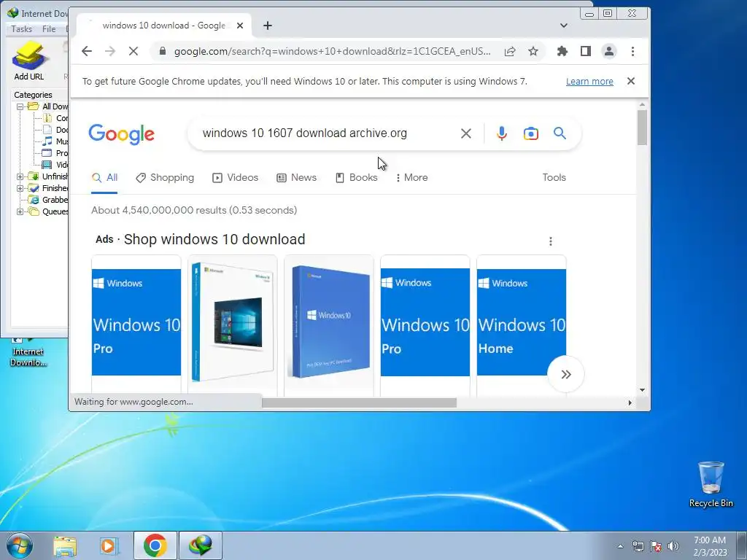Screen dimensions: 747x560
Task: Open the Chrome three-dot menu
Action: pyautogui.click(x=632, y=52)
